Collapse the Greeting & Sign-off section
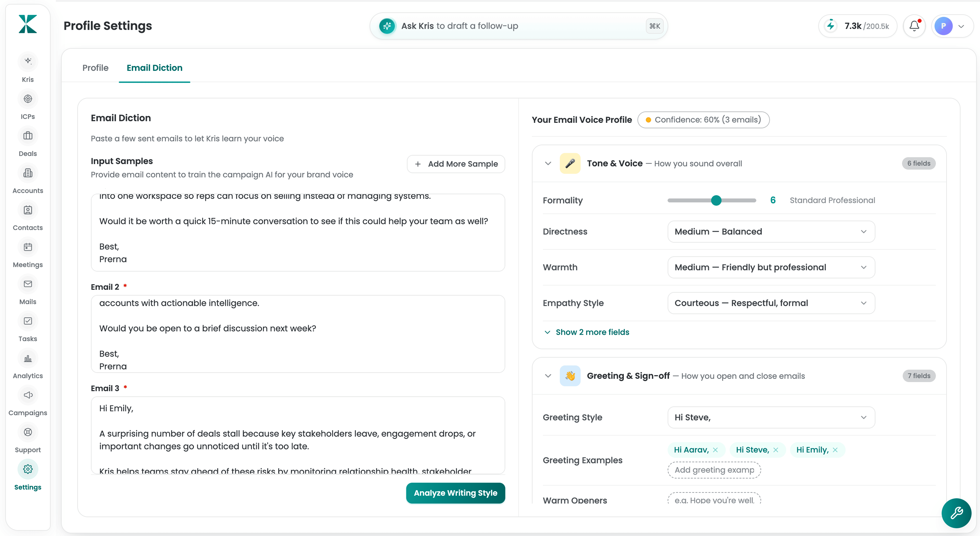 click(x=548, y=376)
